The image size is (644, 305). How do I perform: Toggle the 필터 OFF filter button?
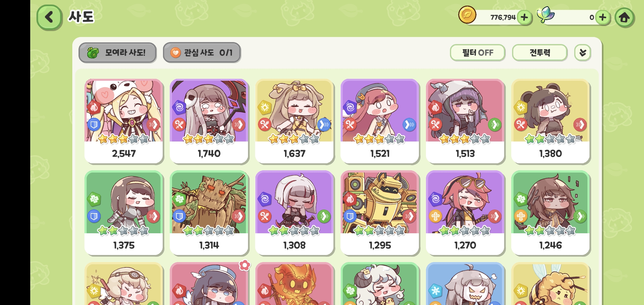(477, 53)
